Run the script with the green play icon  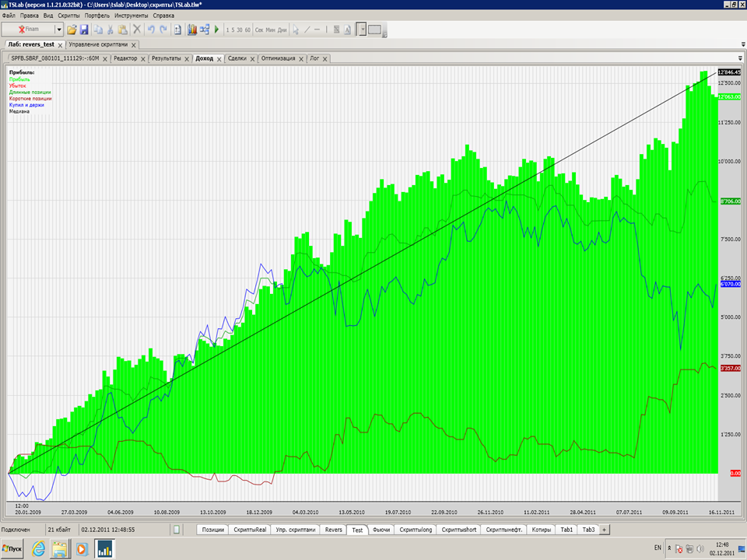[x=216, y=30]
